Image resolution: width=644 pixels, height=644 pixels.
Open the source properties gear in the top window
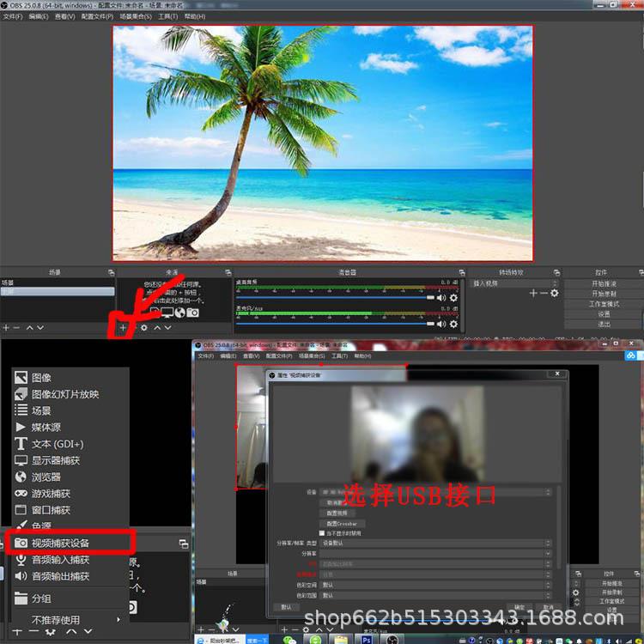point(143,327)
